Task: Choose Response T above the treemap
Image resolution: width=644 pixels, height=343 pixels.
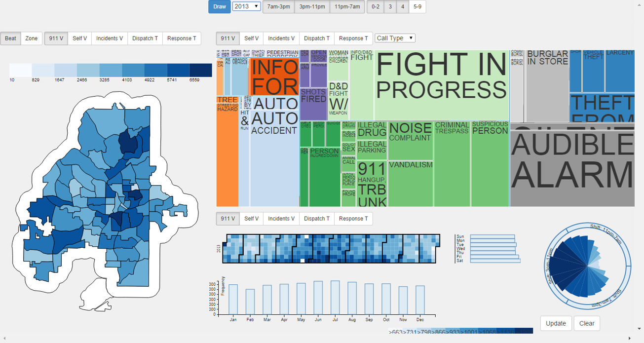Action: (x=353, y=38)
